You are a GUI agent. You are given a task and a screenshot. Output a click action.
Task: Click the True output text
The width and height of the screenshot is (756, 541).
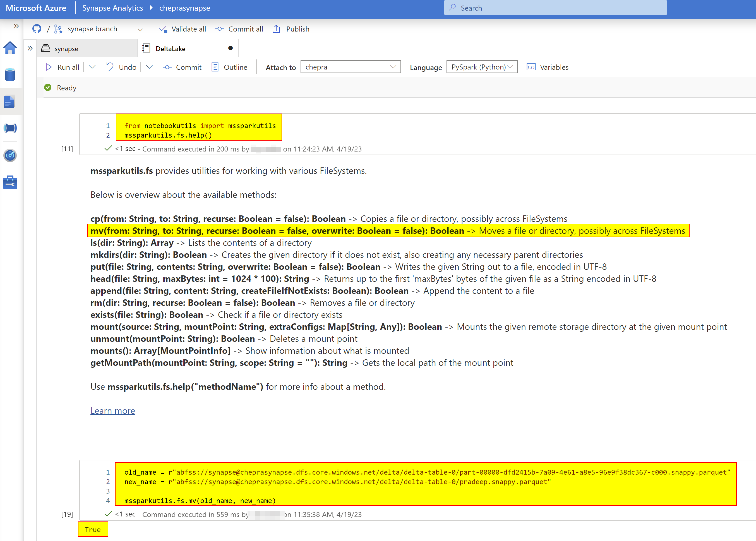[93, 530]
